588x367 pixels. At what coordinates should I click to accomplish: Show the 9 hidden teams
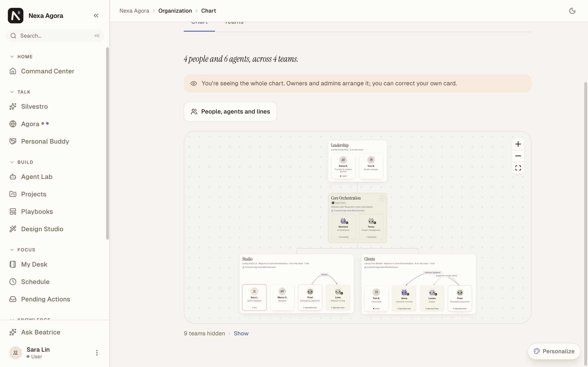tap(241, 333)
